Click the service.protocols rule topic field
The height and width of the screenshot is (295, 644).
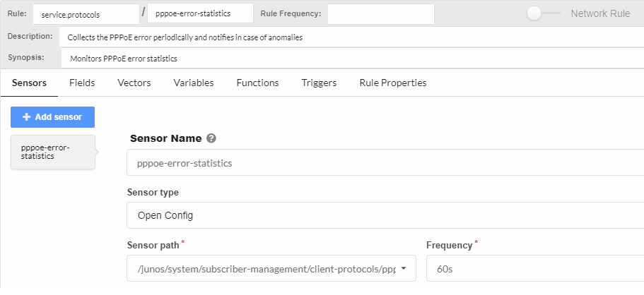(86, 14)
